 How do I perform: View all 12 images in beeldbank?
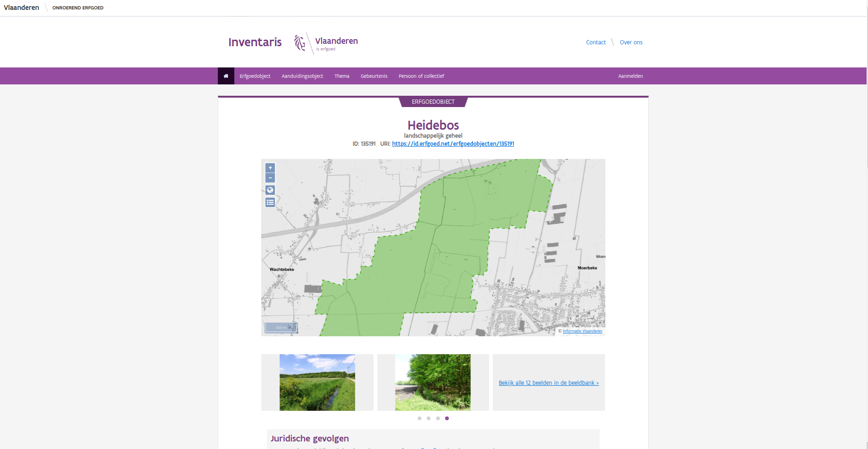[x=549, y=383]
